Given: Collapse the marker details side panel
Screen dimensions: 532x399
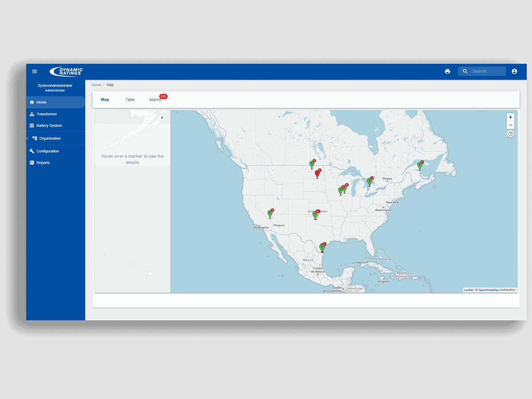Looking at the screenshot, I should pyautogui.click(x=162, y=118).
